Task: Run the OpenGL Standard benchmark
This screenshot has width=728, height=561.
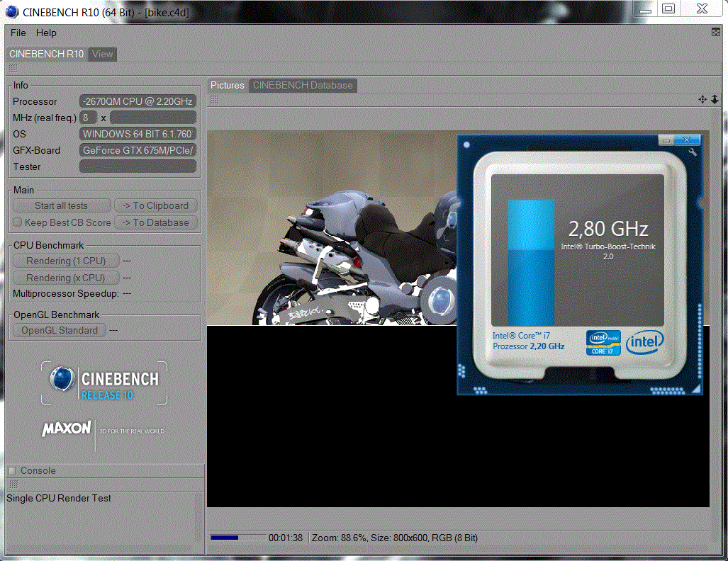Action: pyautogui.click(x=60, y=330)
